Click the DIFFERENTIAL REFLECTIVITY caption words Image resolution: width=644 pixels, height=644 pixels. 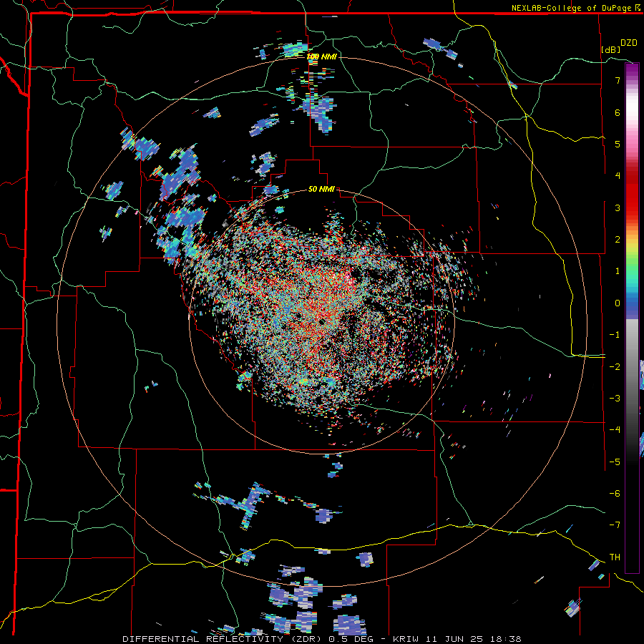click(203, 639)
